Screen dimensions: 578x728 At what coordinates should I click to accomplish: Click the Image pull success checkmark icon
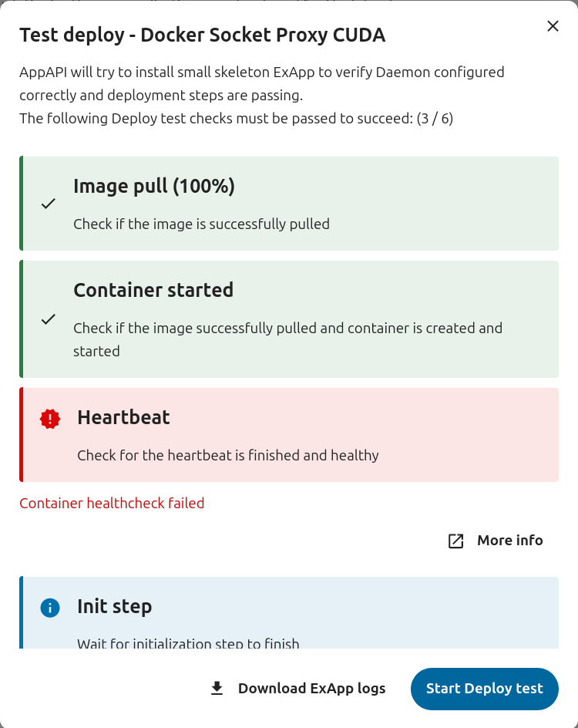tap(49, 204)
